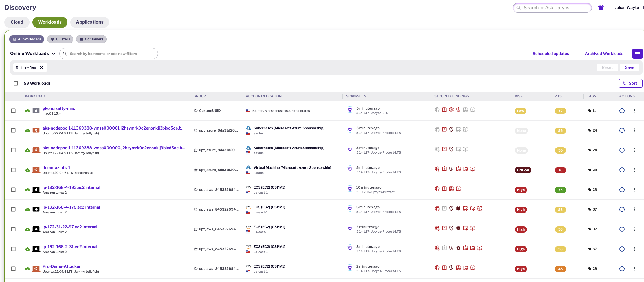Open the notification bell
This screenshot has width=644, height=282.
(x=601, y=7)
